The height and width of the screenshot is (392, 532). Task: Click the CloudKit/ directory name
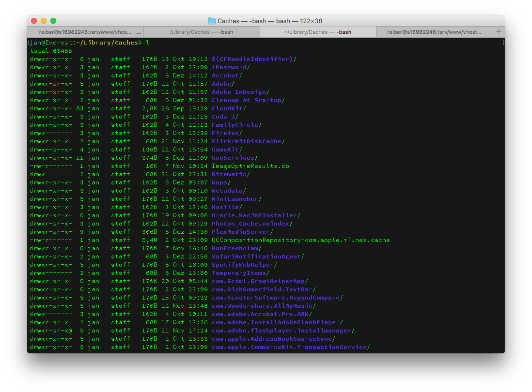[x=229, y=108]
